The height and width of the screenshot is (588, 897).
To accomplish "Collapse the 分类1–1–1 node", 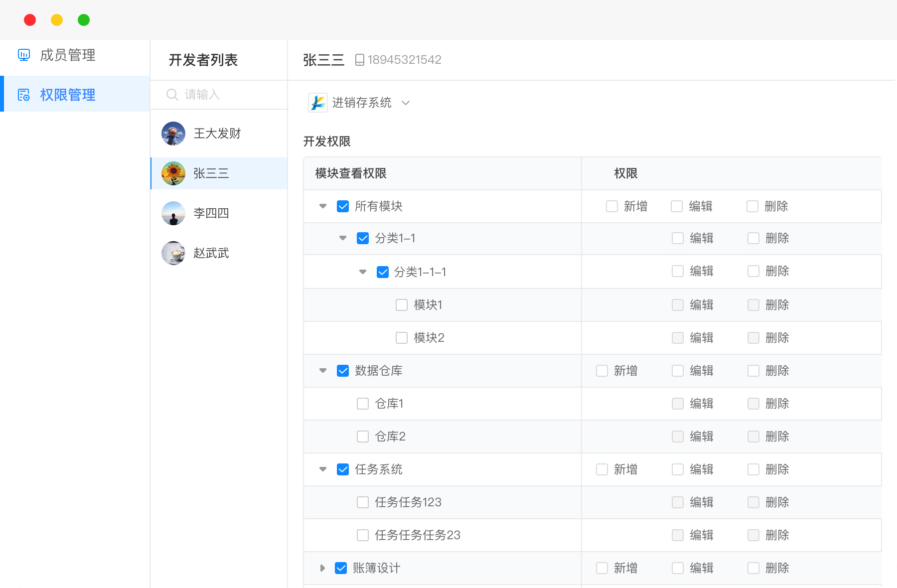I will [363, 272].
